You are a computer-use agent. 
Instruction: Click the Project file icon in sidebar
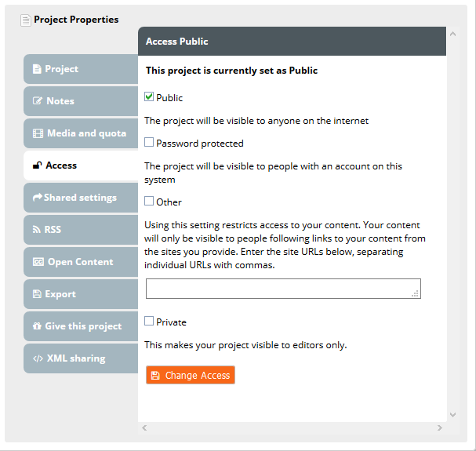tap(37, 69)
